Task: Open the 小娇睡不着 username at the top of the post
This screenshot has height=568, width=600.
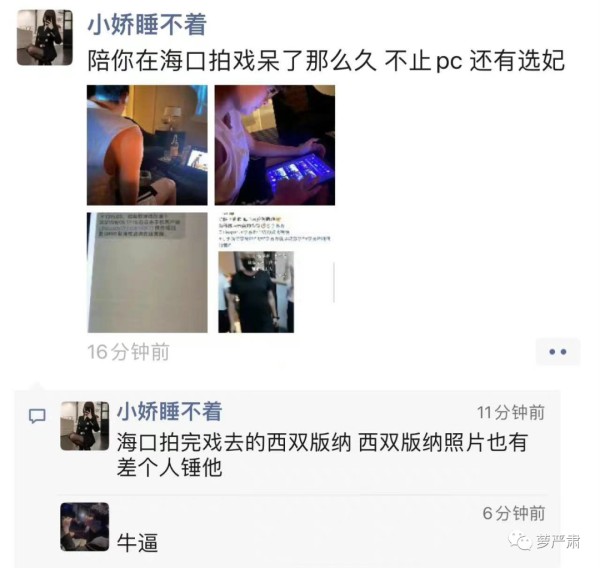Action: tap(147, 24)
